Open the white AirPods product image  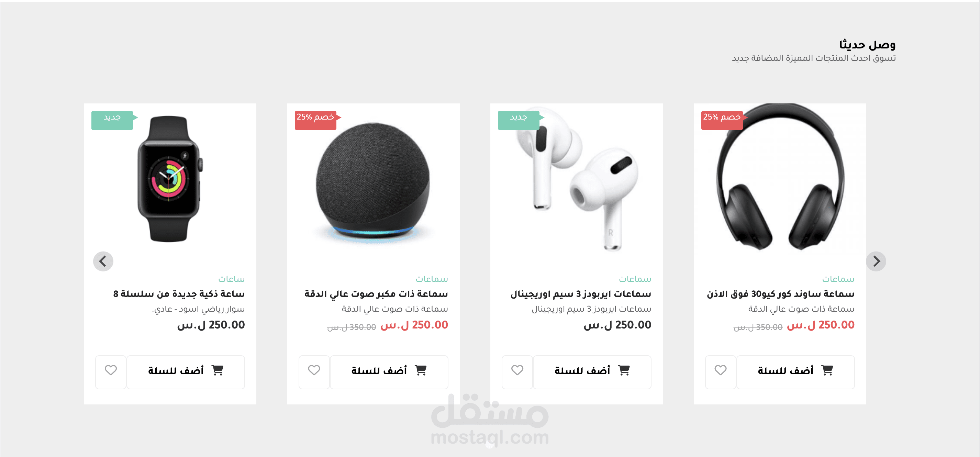click(576, 179)
